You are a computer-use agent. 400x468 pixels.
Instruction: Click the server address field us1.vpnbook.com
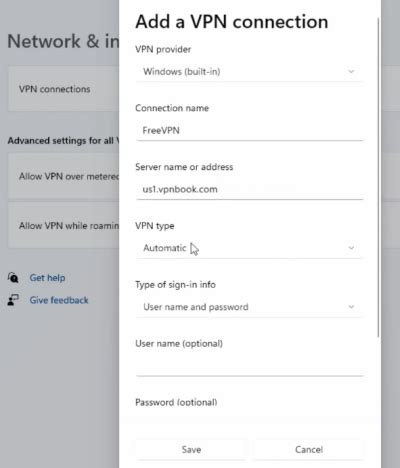pyautogui.click(x=249, y=190)
